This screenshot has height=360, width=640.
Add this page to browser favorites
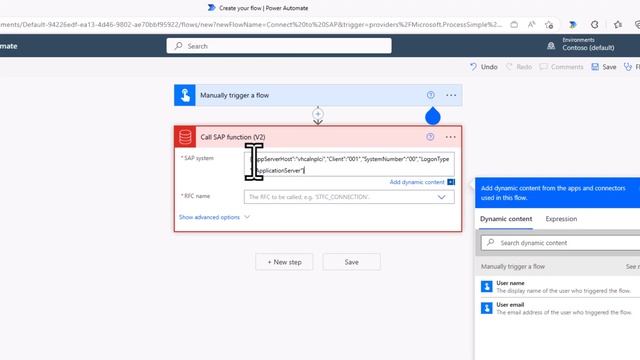pyautogui.click(x=549, y=24)
